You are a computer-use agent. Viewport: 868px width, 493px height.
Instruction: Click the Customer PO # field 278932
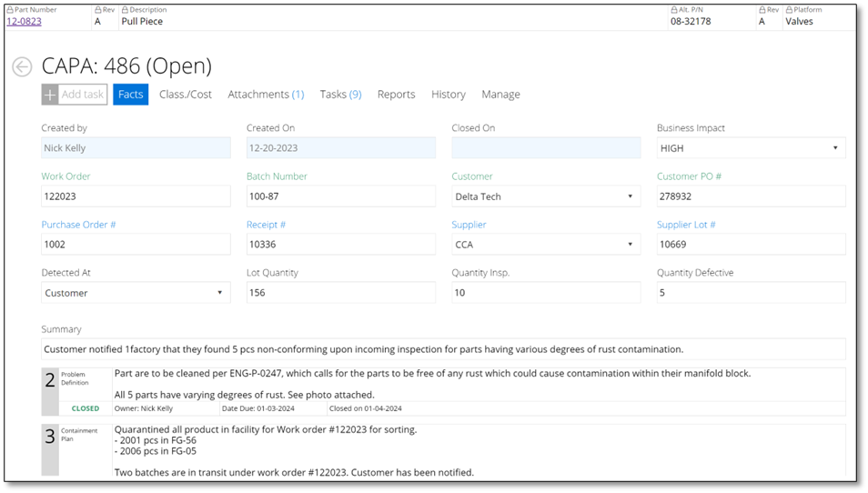click(x=752, y=196)
